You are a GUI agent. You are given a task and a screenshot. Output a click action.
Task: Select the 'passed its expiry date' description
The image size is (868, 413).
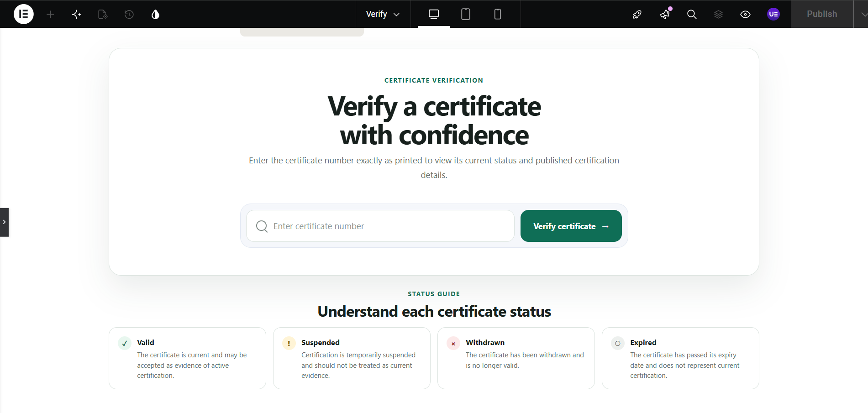[685, 365]
